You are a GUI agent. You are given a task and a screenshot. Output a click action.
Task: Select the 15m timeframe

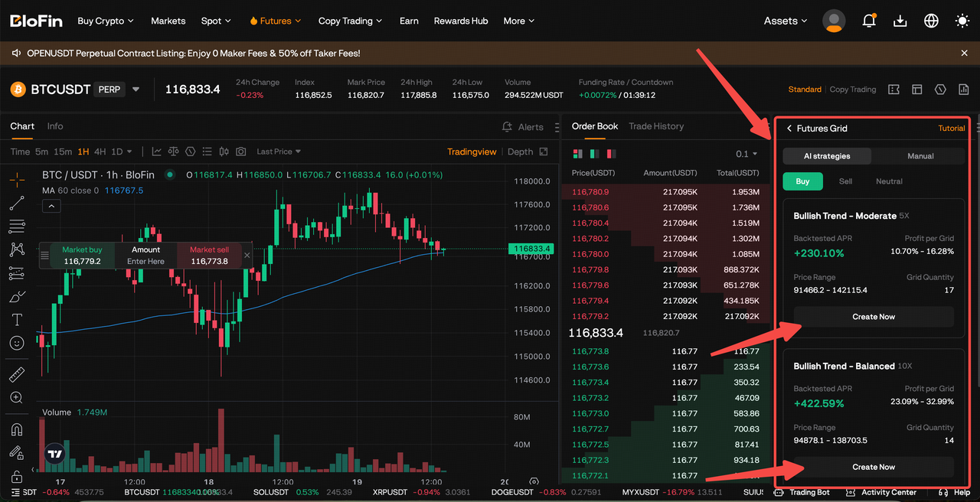[x=63, y=152]
